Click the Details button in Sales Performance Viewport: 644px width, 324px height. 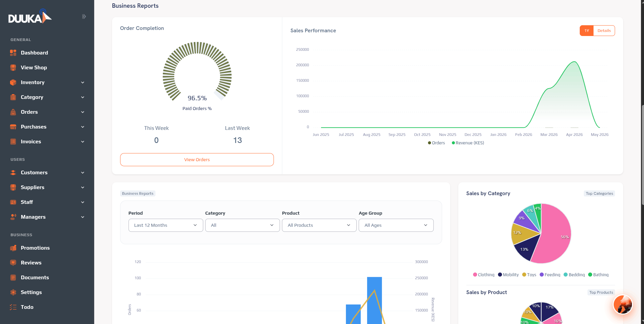point(604,31)
